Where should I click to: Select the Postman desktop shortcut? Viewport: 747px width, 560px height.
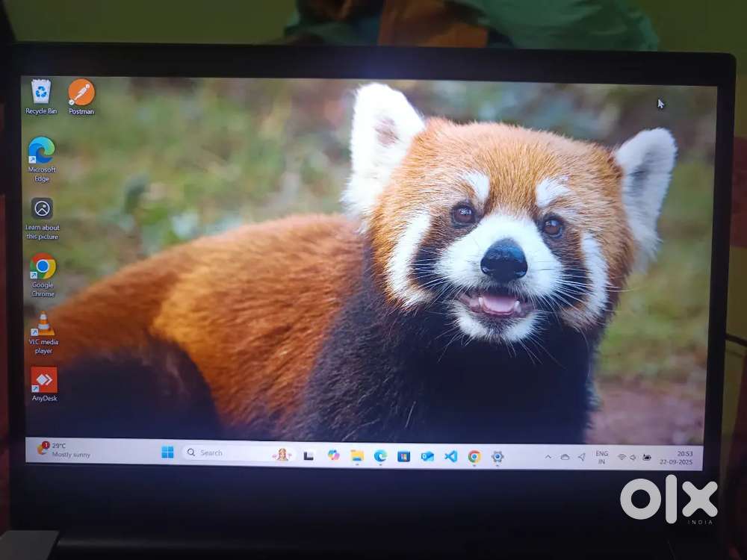click(x=81, y=94)
